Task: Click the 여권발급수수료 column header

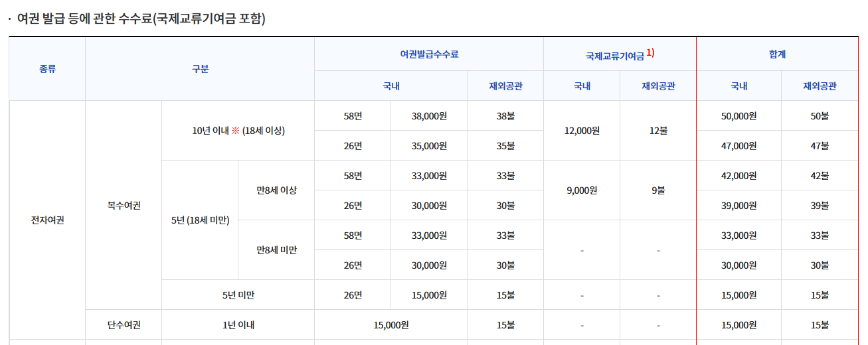Action: [429, 54]
